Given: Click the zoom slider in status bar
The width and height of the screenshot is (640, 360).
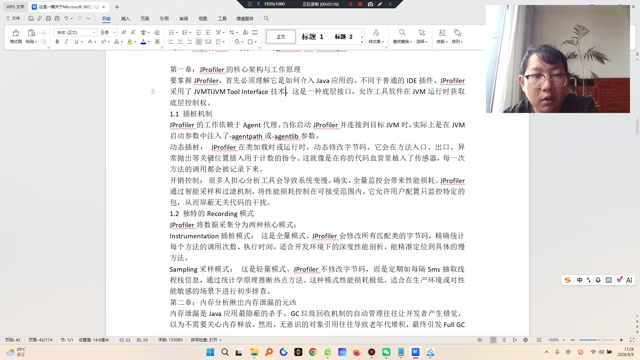Looking at the screenshot, I should coord(596,340).
